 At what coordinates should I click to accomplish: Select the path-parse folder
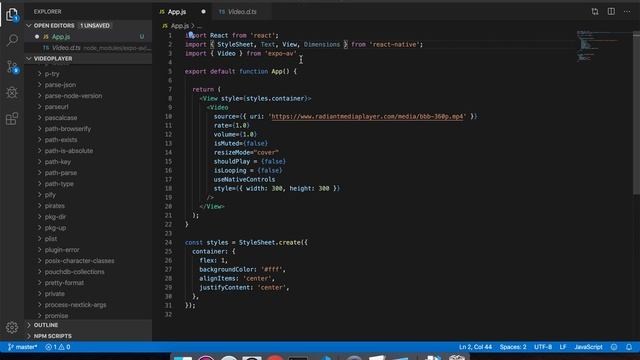[x=88, y=173]
